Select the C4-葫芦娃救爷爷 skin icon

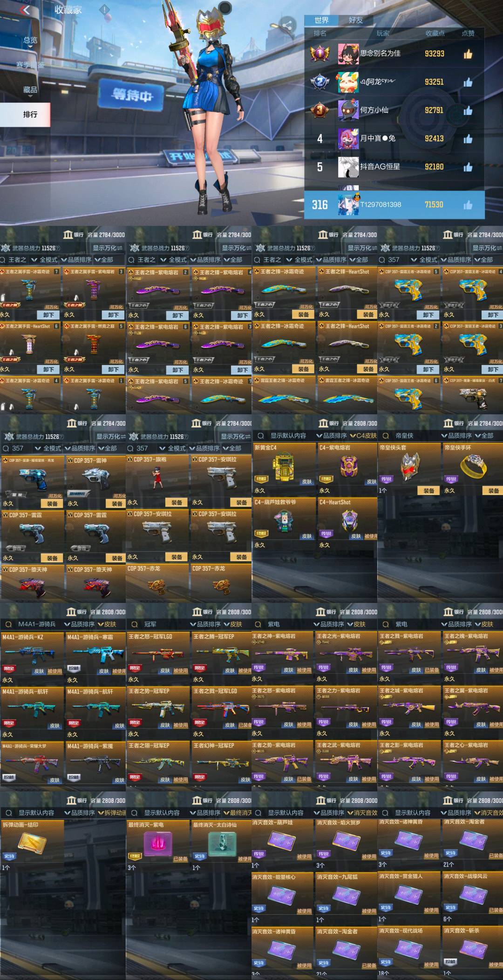point(283,521)
